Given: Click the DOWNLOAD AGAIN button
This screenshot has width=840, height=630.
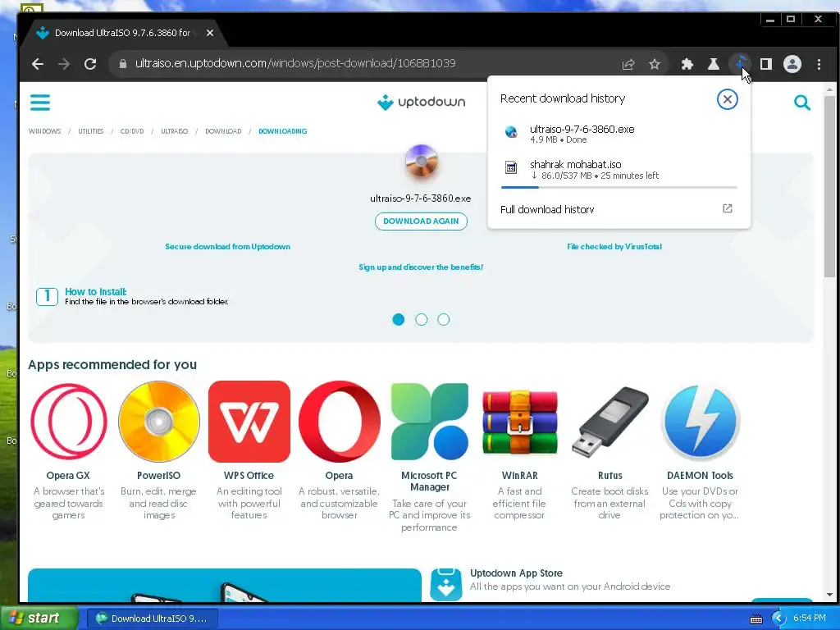Looking at the screenshot, I should coord(421,221).
